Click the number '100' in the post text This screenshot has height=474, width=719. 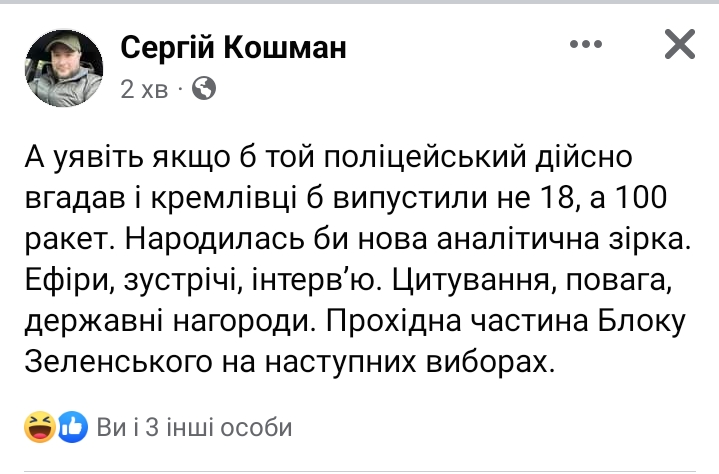click(639, 201)
